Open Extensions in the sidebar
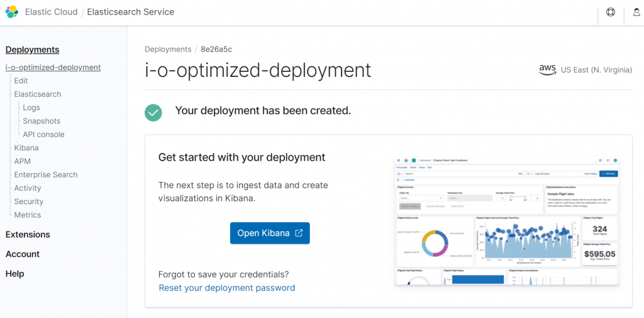Image resolution: width=644 pixels, height=318 pixels. coord(28,234)
